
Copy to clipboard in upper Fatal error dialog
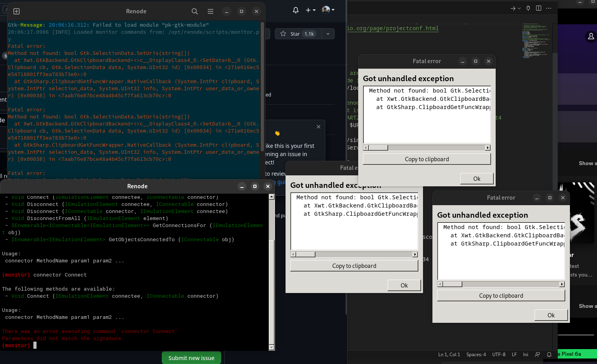pyautogui.click(x=427, y=159)
